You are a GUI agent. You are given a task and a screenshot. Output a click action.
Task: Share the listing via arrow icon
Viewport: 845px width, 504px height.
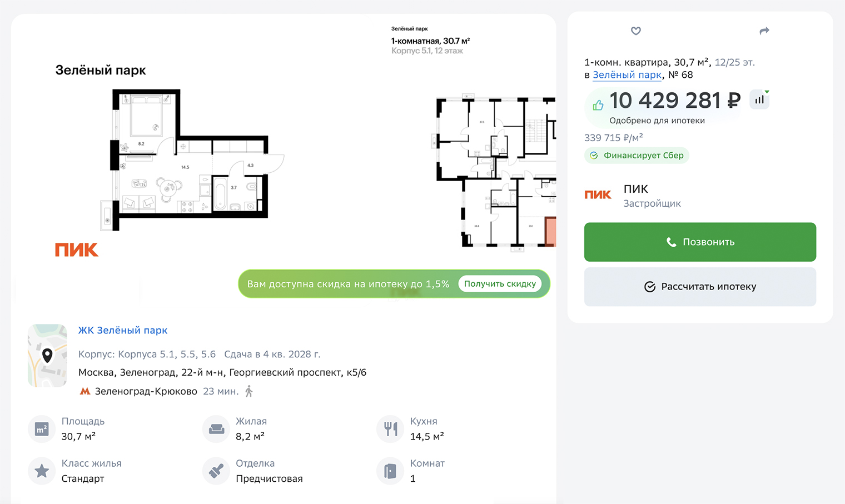[x=764, y=31]
